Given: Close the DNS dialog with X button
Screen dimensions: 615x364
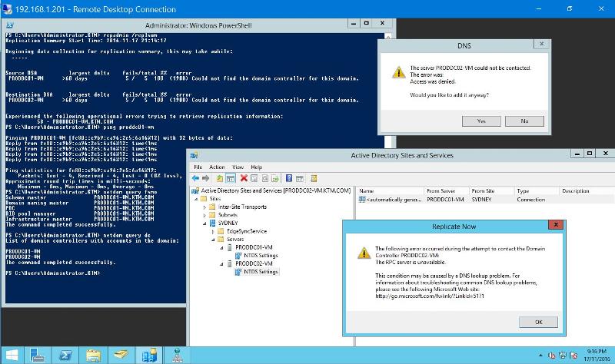Looking at the screenshot, I should (x=542, y=44).
